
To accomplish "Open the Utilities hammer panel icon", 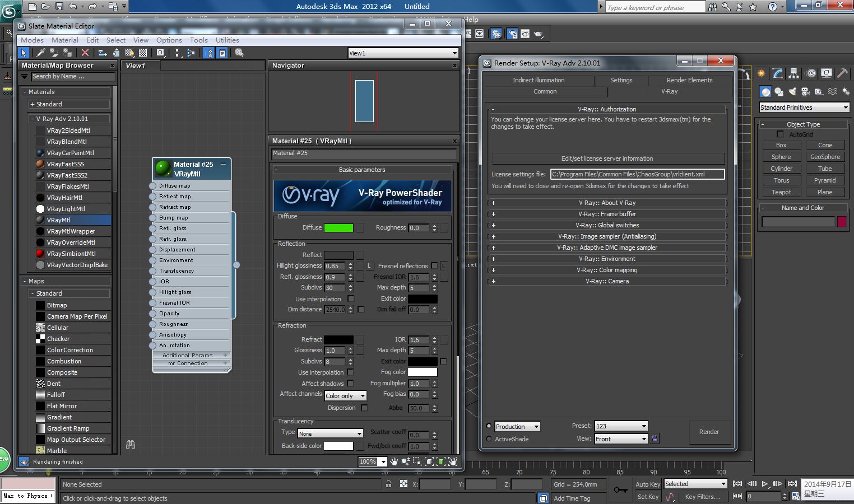I will 842,73.
